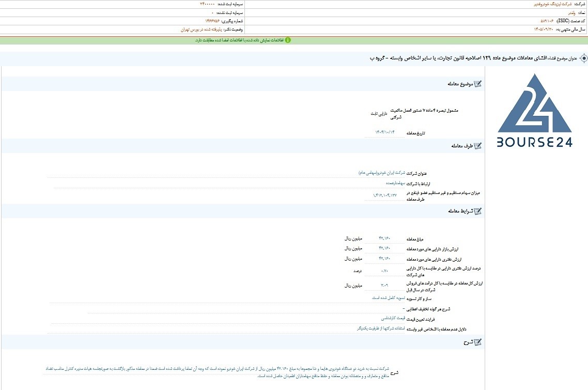Click the edit icon beside شرایط معامله
The height and width of the screenshot is (390, 588).
point(478,212)
